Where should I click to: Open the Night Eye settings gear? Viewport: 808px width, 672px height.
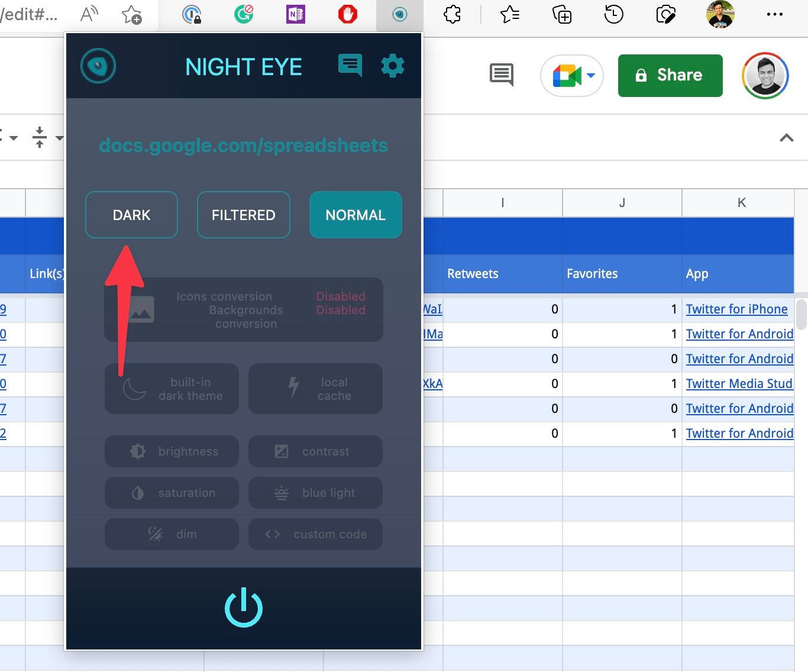[393, 66]
